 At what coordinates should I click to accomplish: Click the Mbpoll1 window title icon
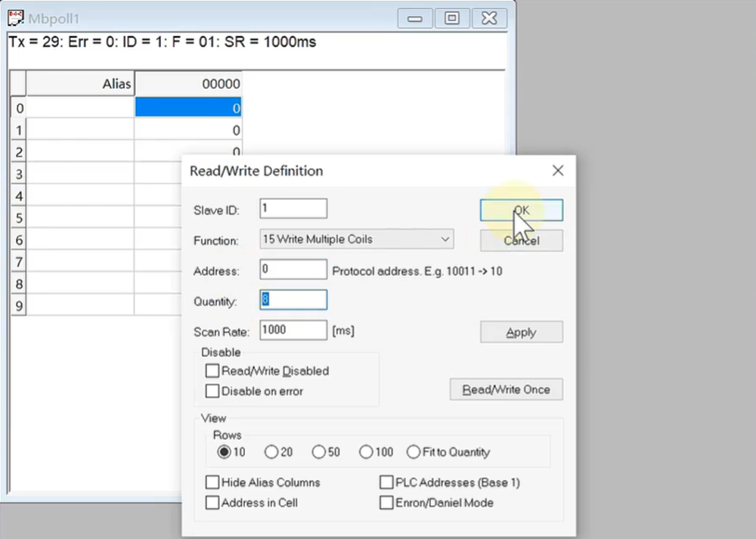(x=15, y=18)
